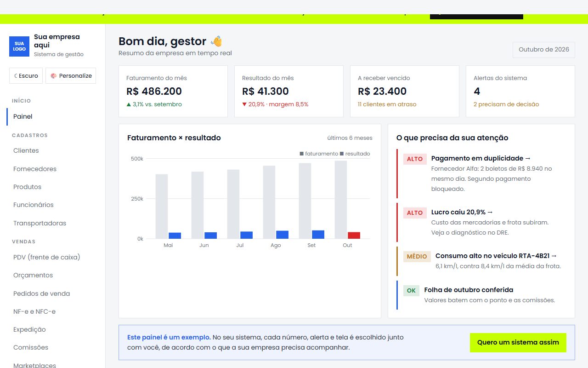
Task: Open 'Consumo alto no veículo RTA-4B21 →' alert
Action: tap(496, 256)
